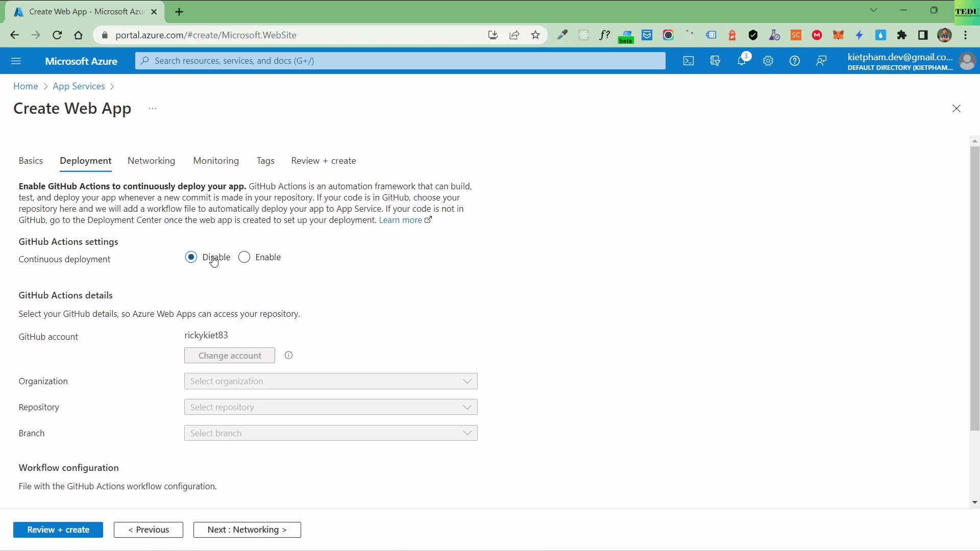Select Enable for continuous deployment
The image size is (980, 551).
click(x=244, y=257)
